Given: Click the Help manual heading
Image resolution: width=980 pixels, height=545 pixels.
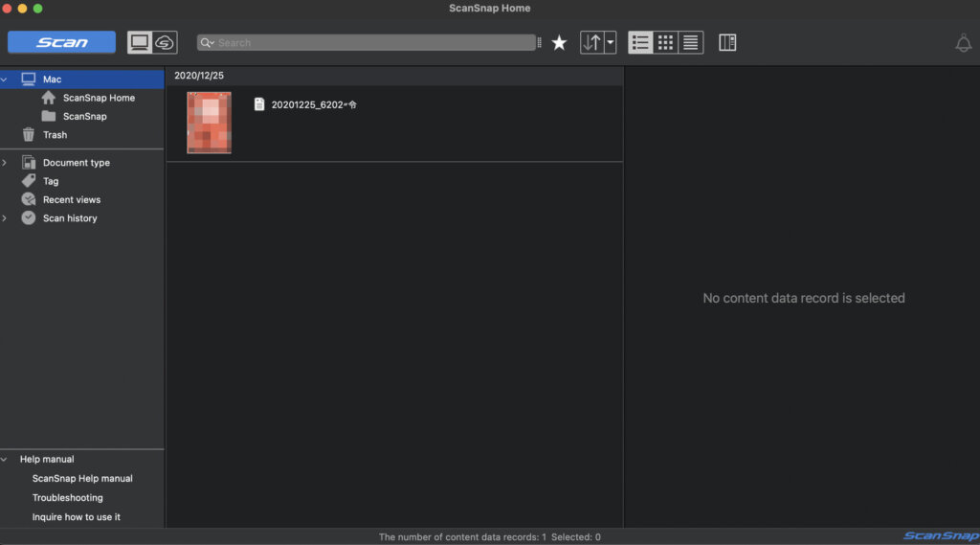Looking at the screenshot, I should [x=47, y=460].
